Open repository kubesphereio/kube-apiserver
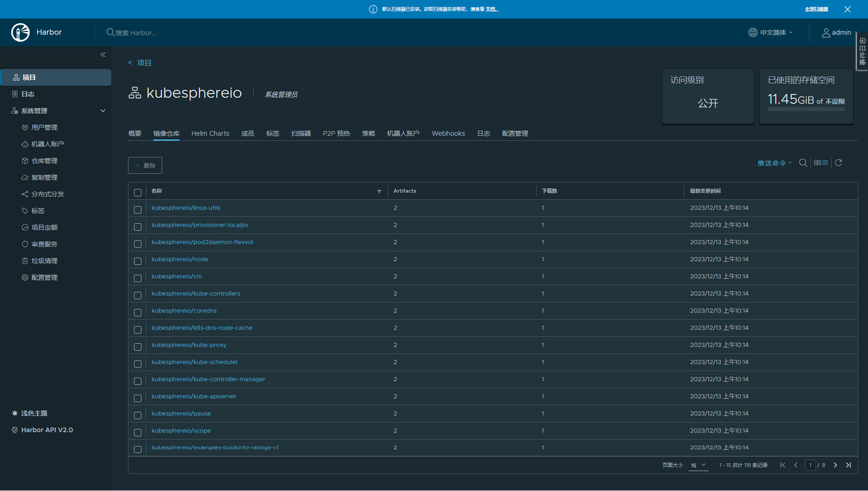Screen dimensions: 868x491 [194, 396]
